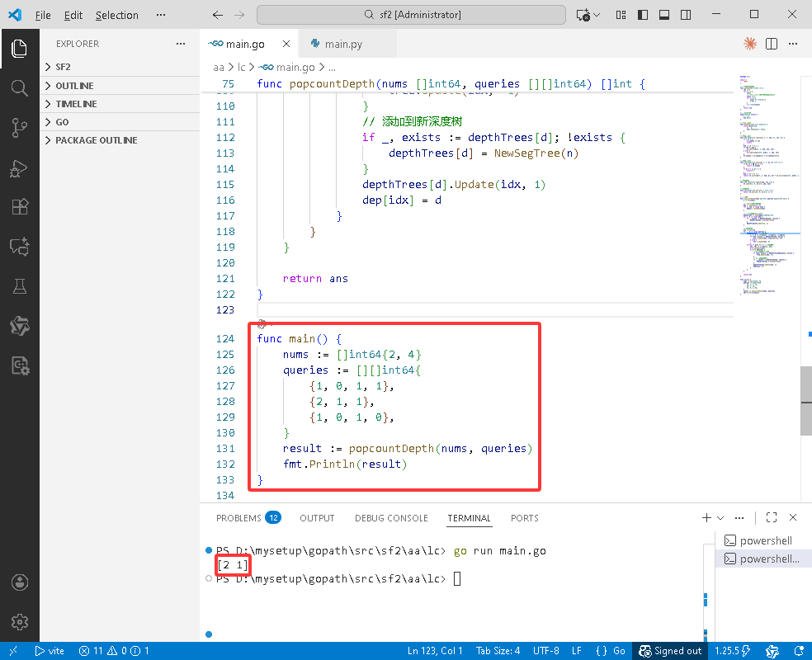The height and width of the screenshot is (660, 812).
Task: Click the code minimap preview
Action: click(x=770, y=186)
